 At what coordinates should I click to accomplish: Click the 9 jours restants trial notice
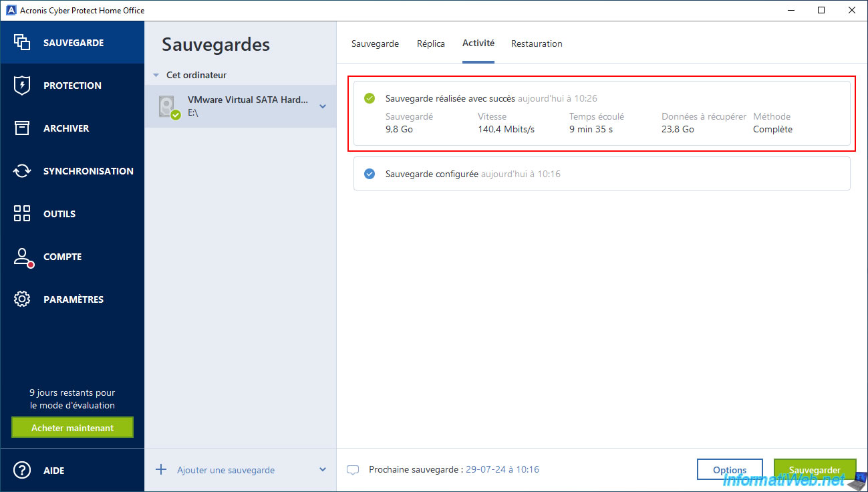point(72,399)
